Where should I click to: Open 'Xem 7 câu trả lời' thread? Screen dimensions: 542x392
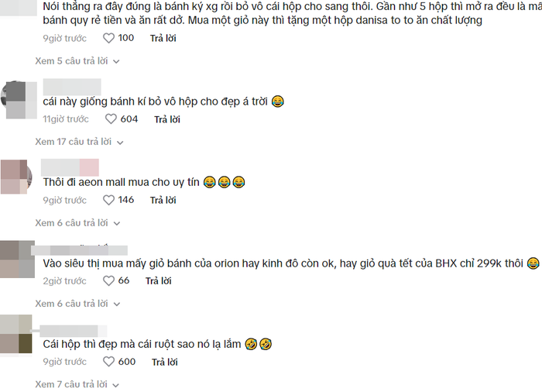77,384
